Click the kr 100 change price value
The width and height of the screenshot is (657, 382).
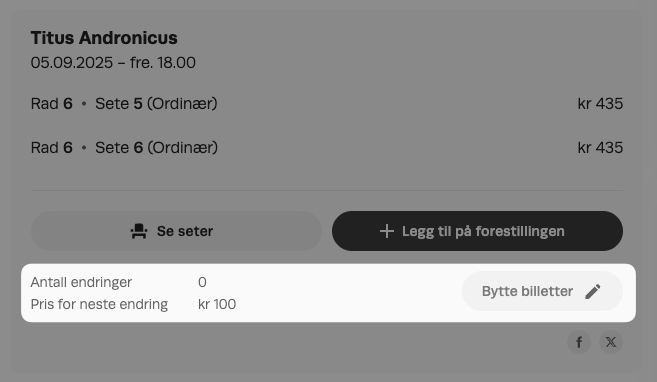(x=217, y=304)
